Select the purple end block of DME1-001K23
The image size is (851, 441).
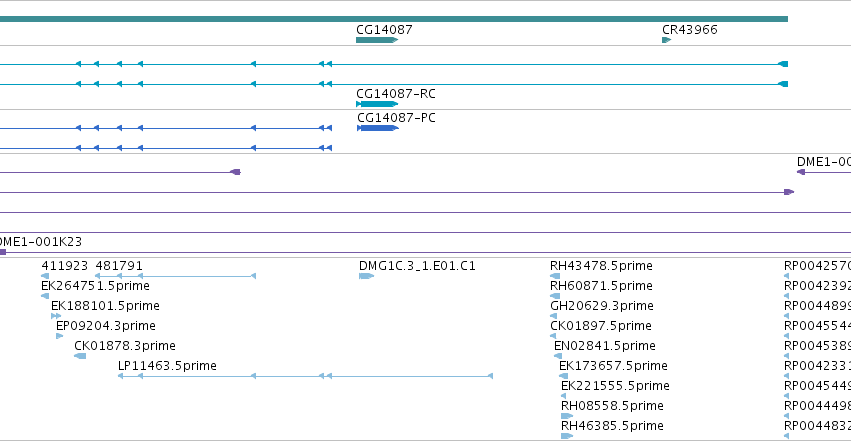pyautogui.click(x=3, y=252)
